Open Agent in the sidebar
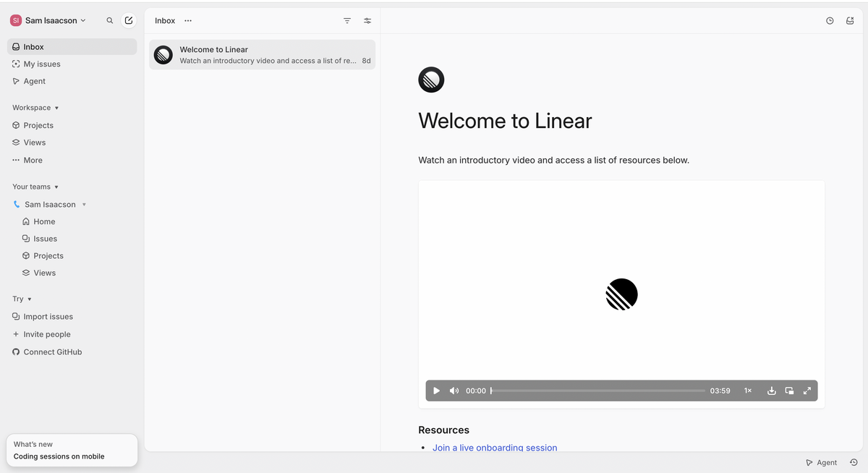 pos(72,82)
